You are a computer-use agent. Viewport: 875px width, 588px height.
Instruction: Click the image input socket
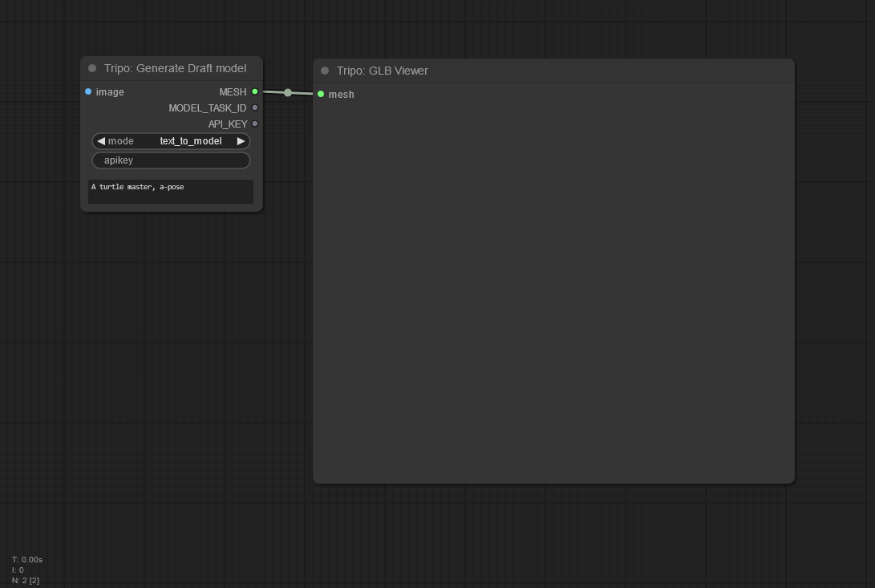click(88, 91)
